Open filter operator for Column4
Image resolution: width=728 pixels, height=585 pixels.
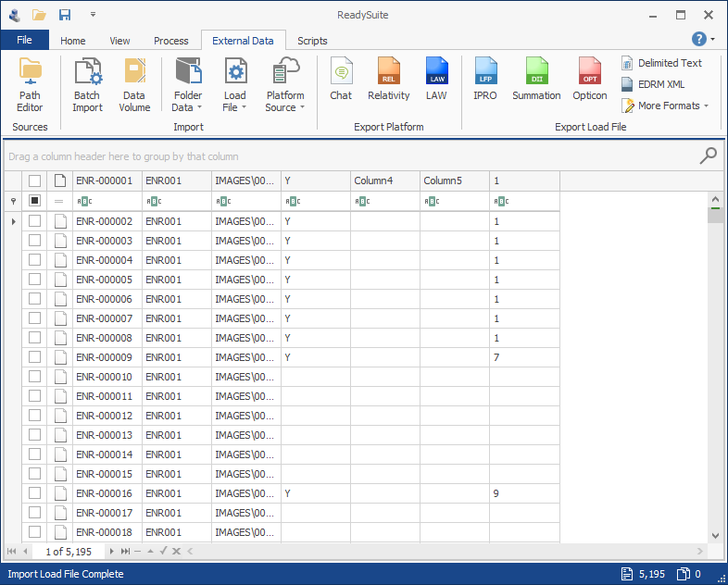click(362, 202)
